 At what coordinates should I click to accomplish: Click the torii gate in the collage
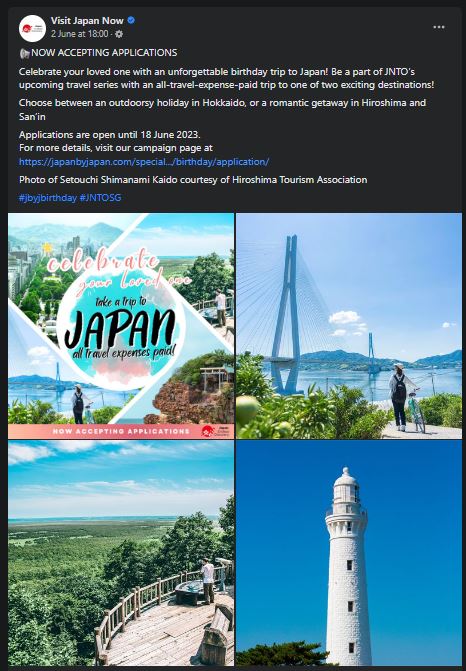213,377
